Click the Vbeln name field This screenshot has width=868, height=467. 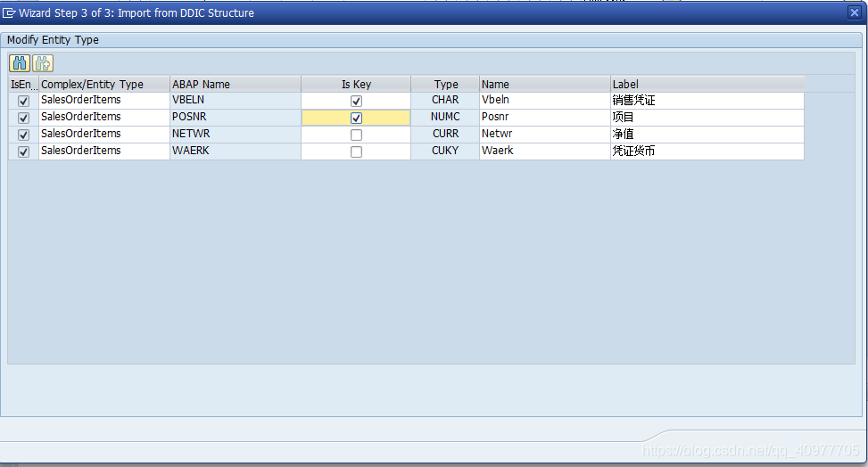point(545,100)
